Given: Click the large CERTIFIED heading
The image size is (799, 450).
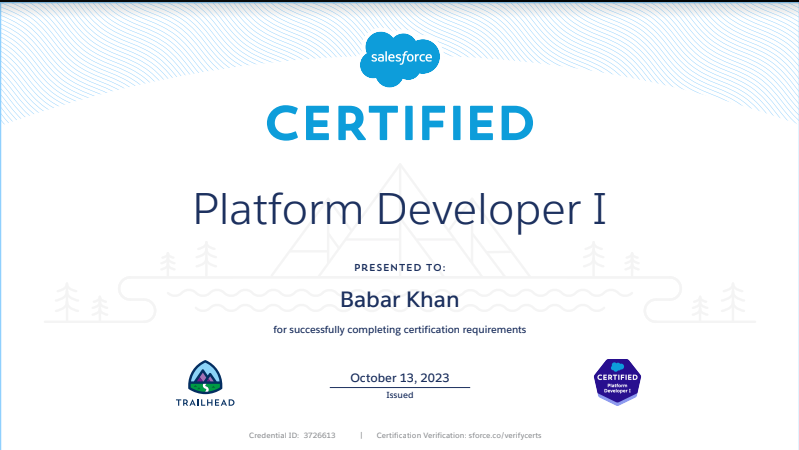Looking at the screenshot, I should click(400, 123).
